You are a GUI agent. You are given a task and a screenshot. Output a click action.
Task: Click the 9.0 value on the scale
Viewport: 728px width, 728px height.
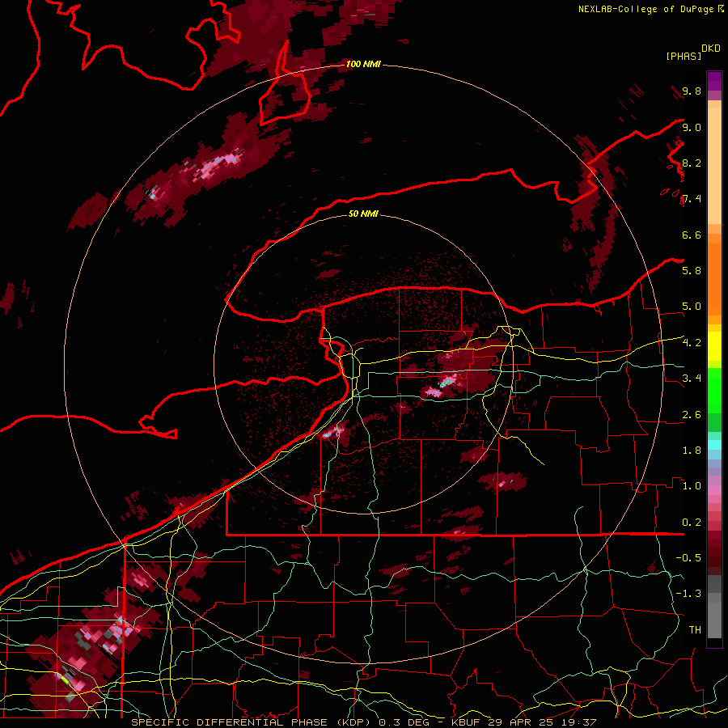(x=692, y=127)
